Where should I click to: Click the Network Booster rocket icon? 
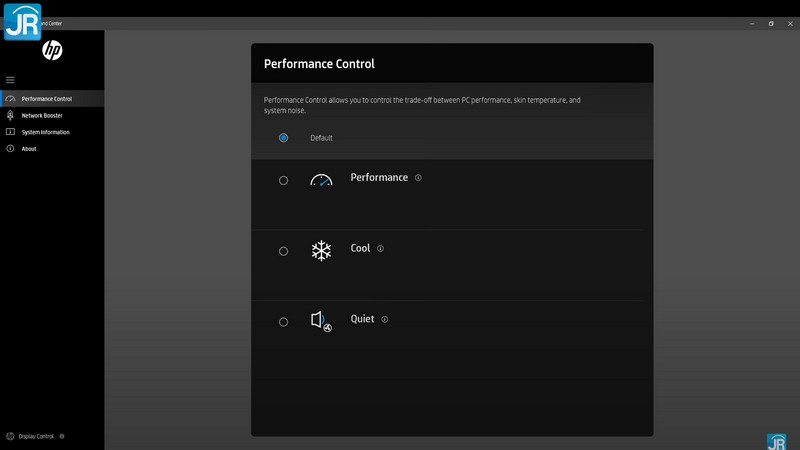[10, 115]
